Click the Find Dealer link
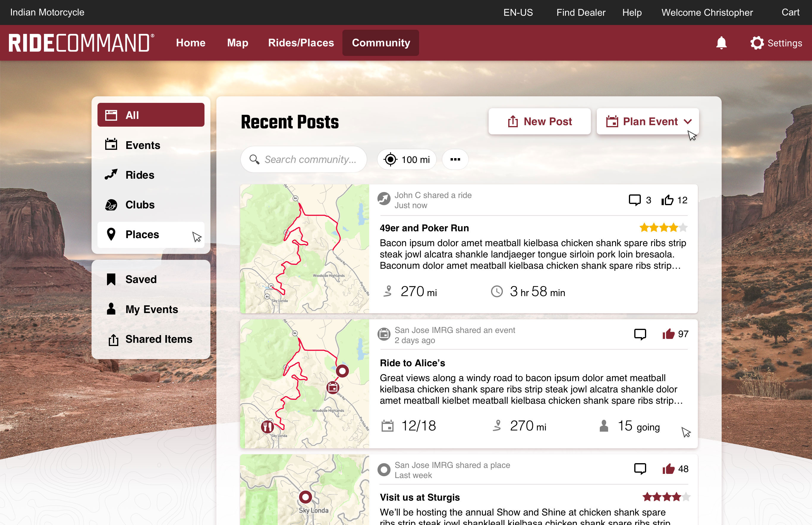This screenshot has width=812, height=525. (581, 12)
